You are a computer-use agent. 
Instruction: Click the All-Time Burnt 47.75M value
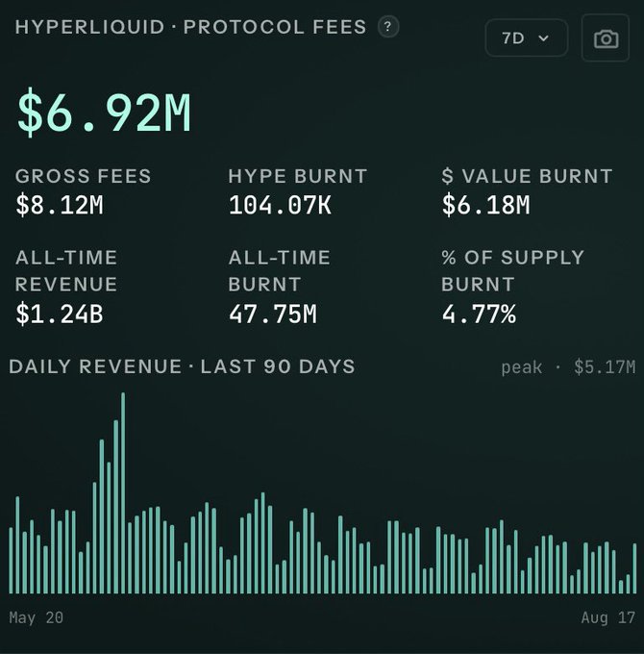point(273,314)
